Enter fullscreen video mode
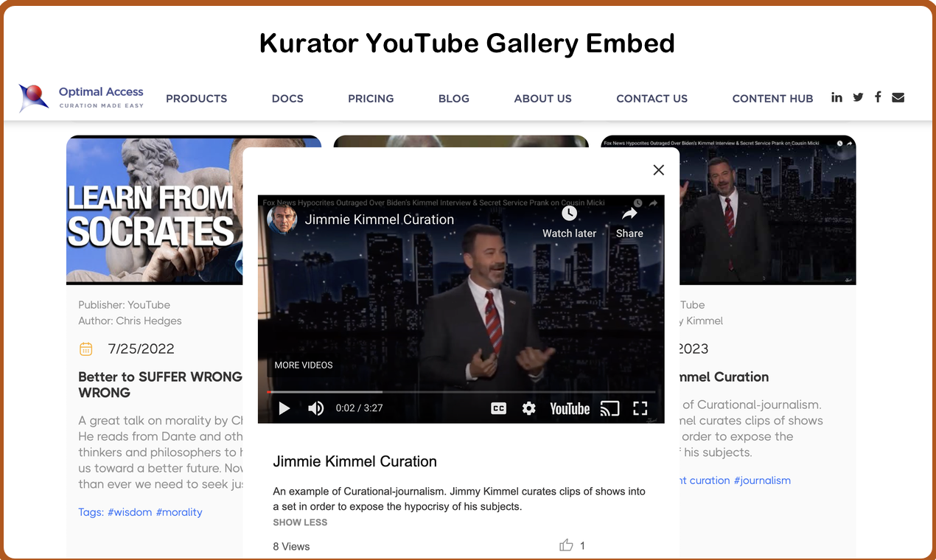The height and width of the screenshot is (560, 936). point(640,408)
